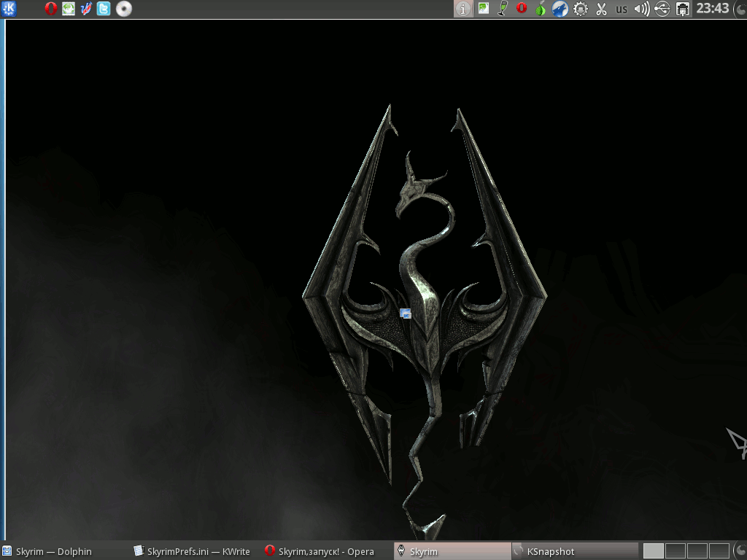
Task: Open the green onion Tor tray icon
Action: coord(541,9)
